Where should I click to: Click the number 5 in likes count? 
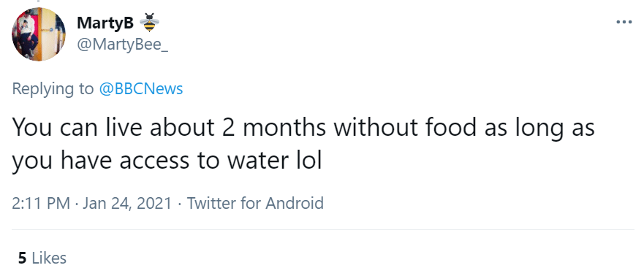[x=22, y=258]
